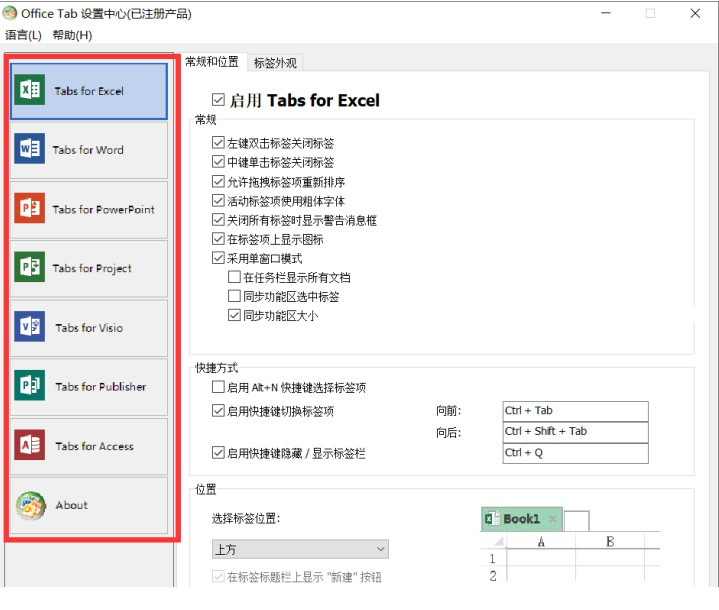Toggle 同步功能区大小 checkbox

click(x=234, y=315)
